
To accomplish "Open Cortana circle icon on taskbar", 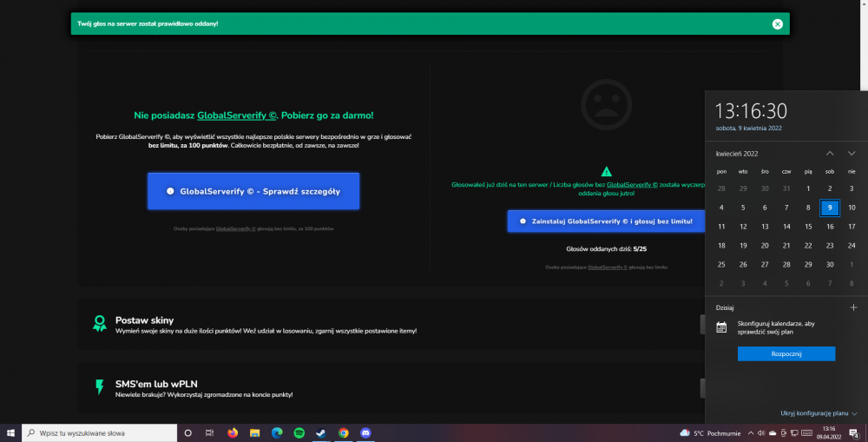I will pos(187,433).
